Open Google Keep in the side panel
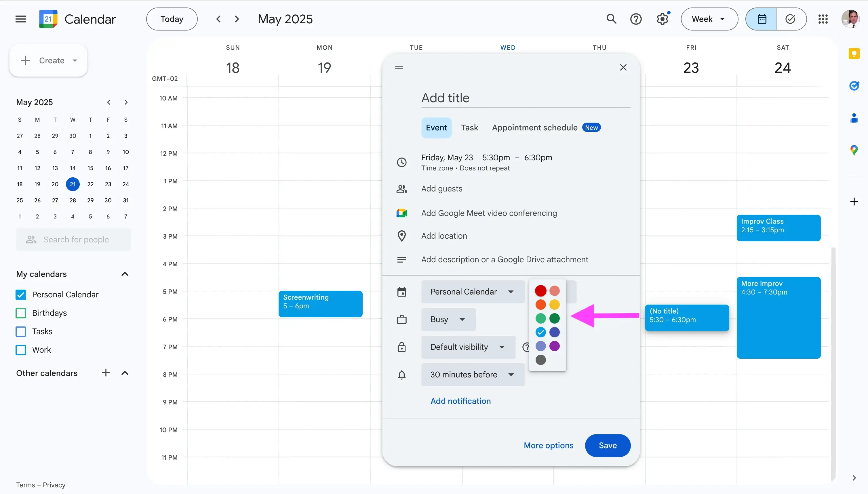868x494 pixels. [854, 53]
